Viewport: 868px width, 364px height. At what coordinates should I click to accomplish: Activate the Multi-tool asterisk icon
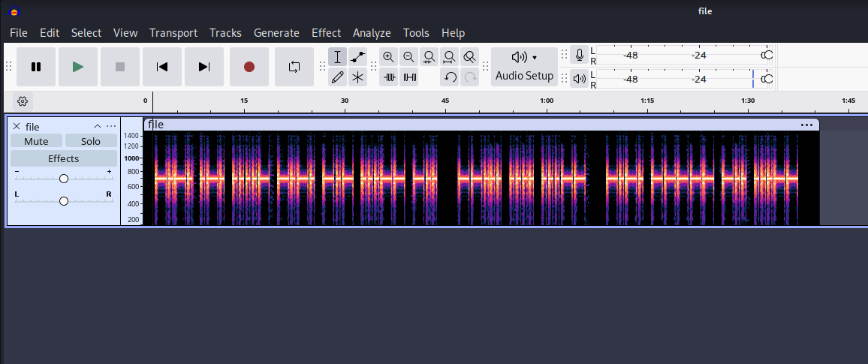click(358, 77)
